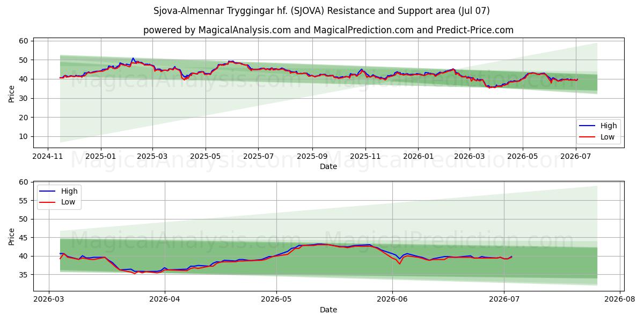This screenshot has width=644, height=322.
Task: Click the upper chart y-axis value '30'
Action: point(24,98)
